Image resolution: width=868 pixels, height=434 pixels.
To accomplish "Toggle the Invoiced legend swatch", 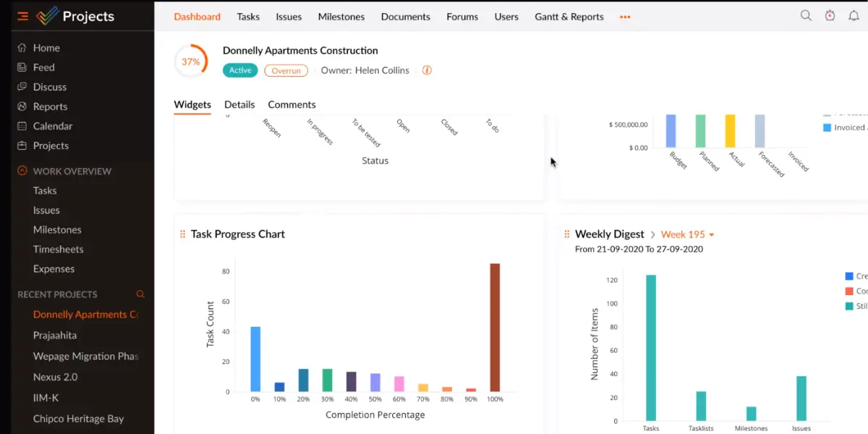I will point(827,127).
